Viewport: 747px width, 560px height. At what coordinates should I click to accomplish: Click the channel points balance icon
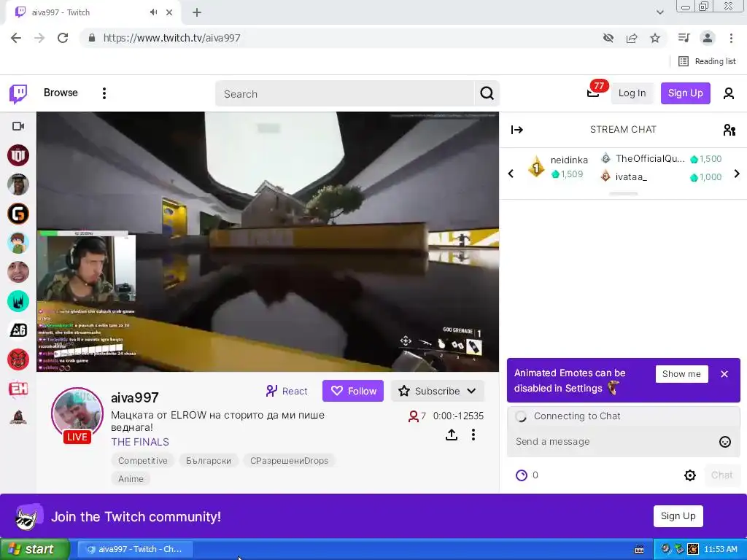522,475
